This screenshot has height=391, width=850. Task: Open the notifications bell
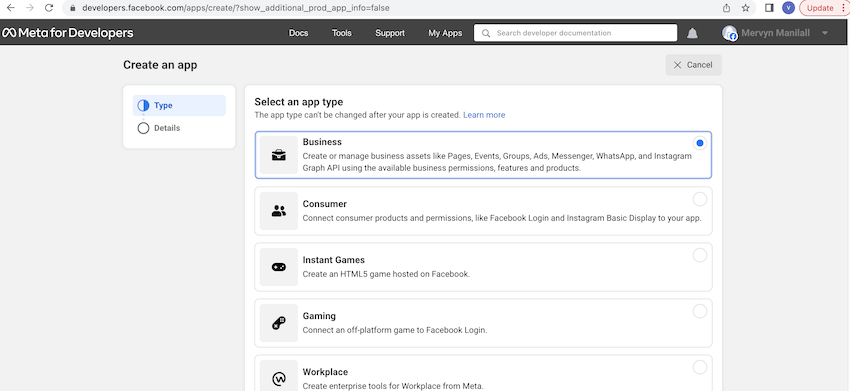point(692,33)
